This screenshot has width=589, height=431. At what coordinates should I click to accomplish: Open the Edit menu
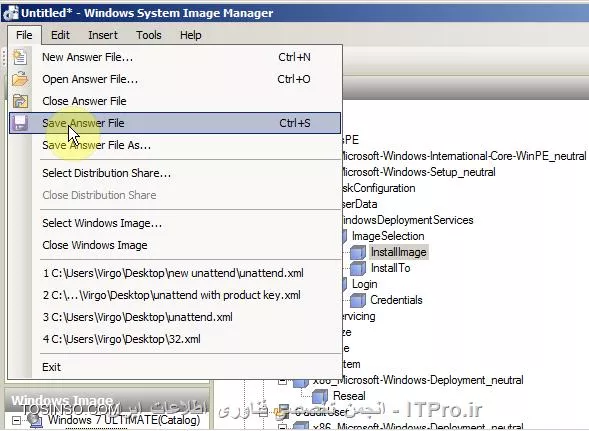click(60, 35)
